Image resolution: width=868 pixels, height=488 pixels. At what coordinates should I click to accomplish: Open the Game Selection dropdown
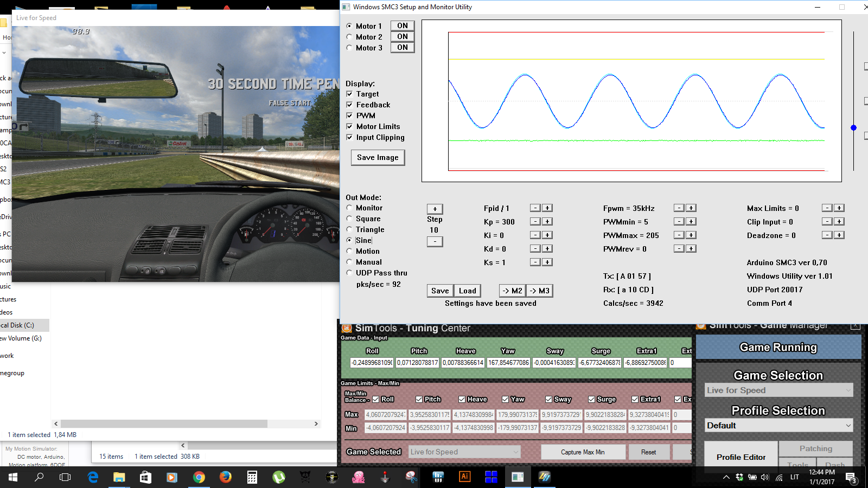click(x=778, y=390)
